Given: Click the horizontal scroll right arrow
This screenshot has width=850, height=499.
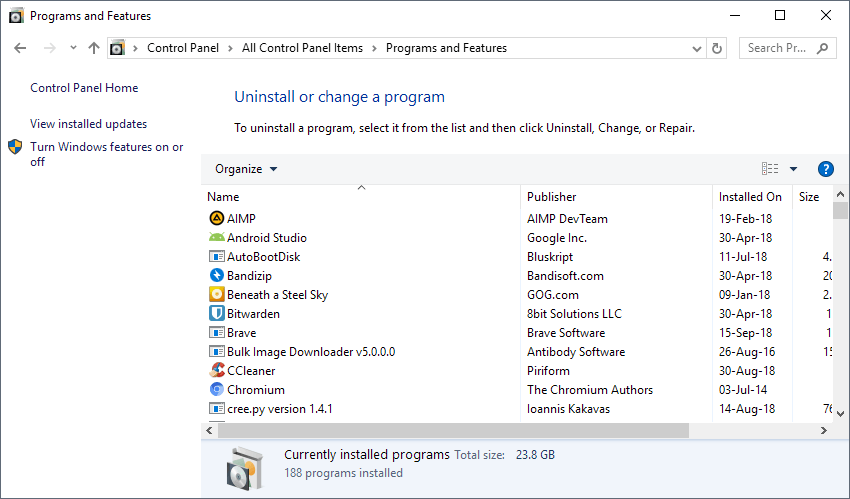Looking at the screenshot, I should click(x=823, y=431).
